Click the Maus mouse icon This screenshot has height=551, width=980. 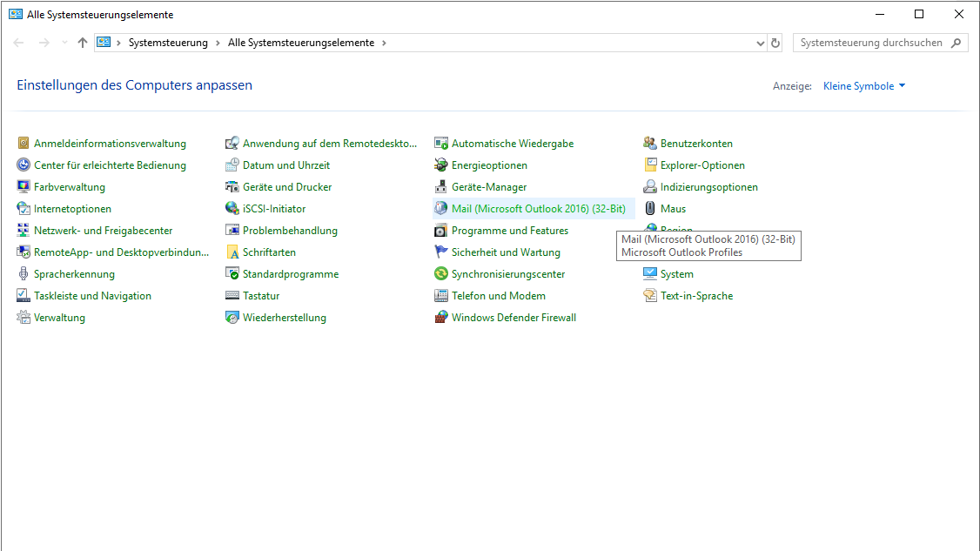[650, 209]
